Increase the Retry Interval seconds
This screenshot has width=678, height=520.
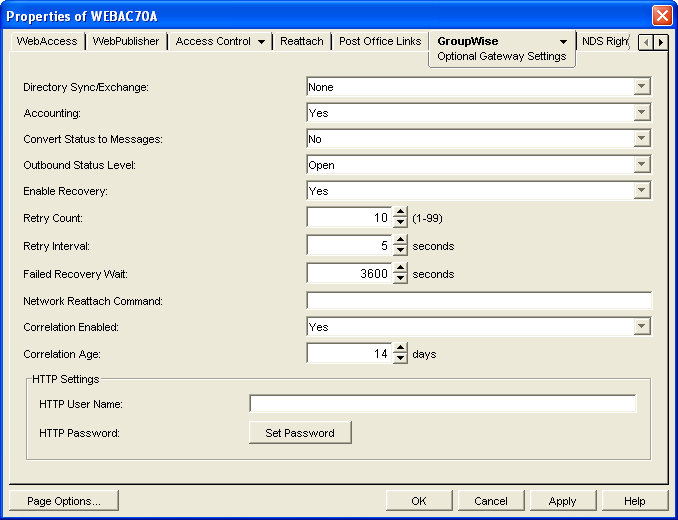[400, 240]
